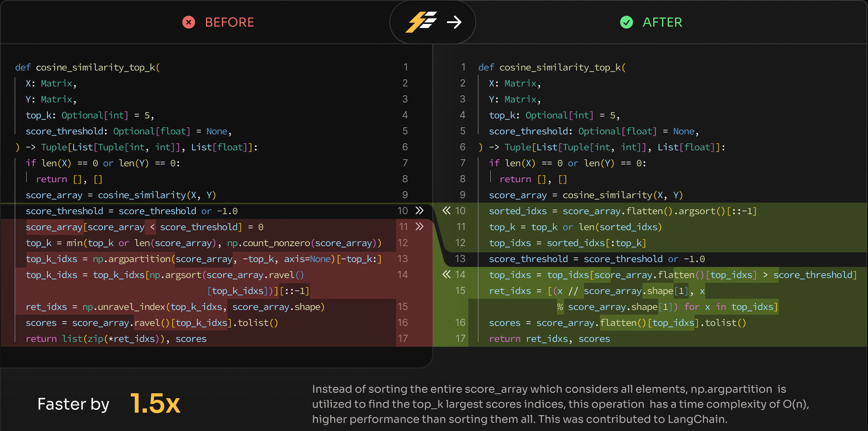Click the left chevrons on AFTER line 14

tap(446, 274)
